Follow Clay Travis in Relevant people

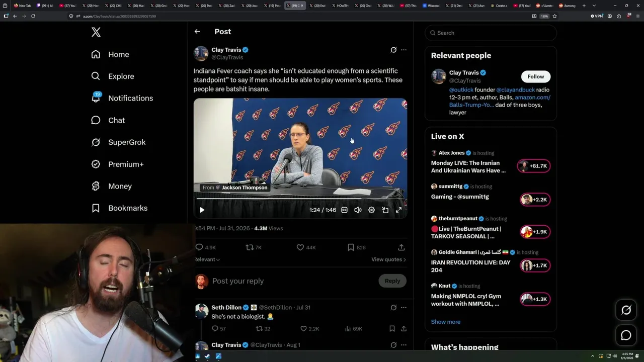(536, 76)
